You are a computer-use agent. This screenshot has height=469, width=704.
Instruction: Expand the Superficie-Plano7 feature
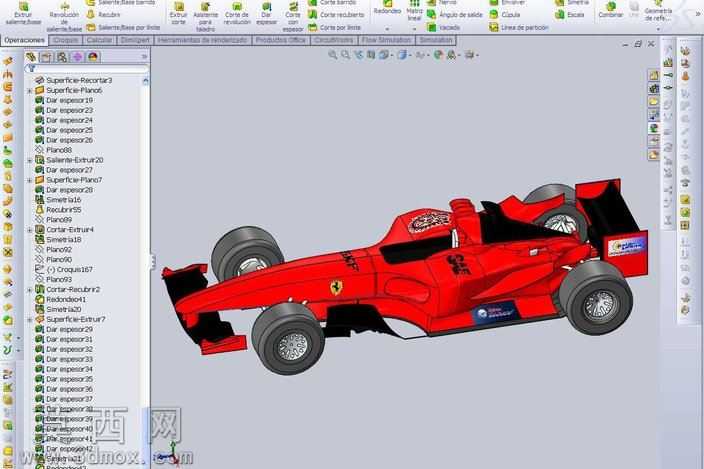click(x=30, y=180)
